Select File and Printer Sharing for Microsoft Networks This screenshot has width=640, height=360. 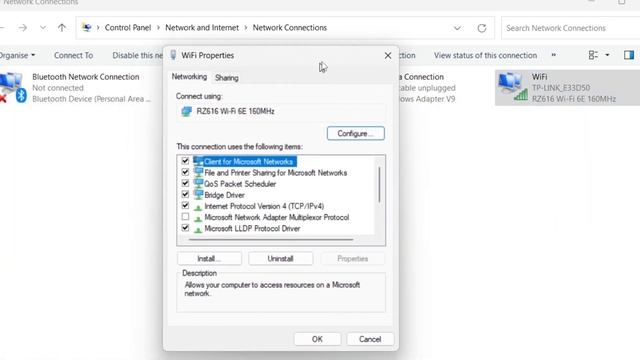point(276,173)
